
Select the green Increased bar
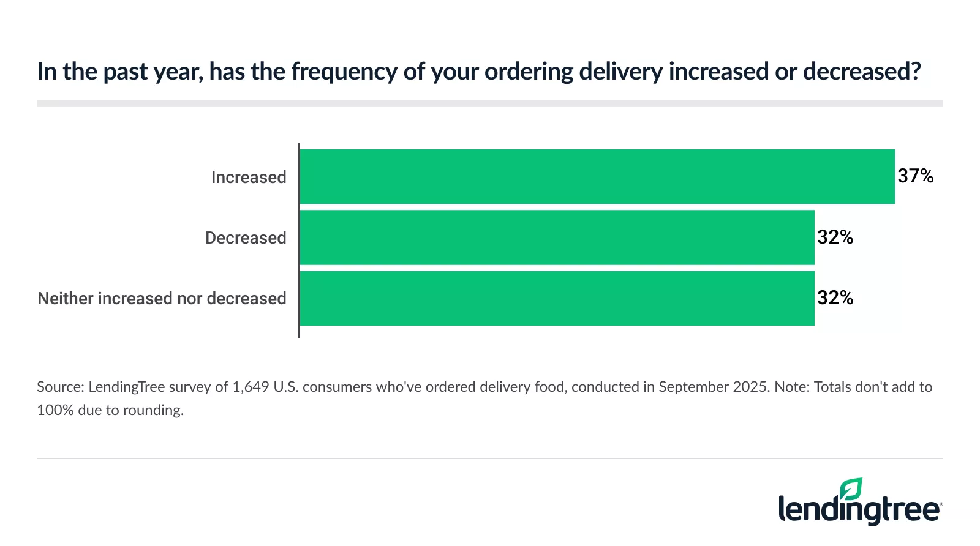(x=597, y=176)
